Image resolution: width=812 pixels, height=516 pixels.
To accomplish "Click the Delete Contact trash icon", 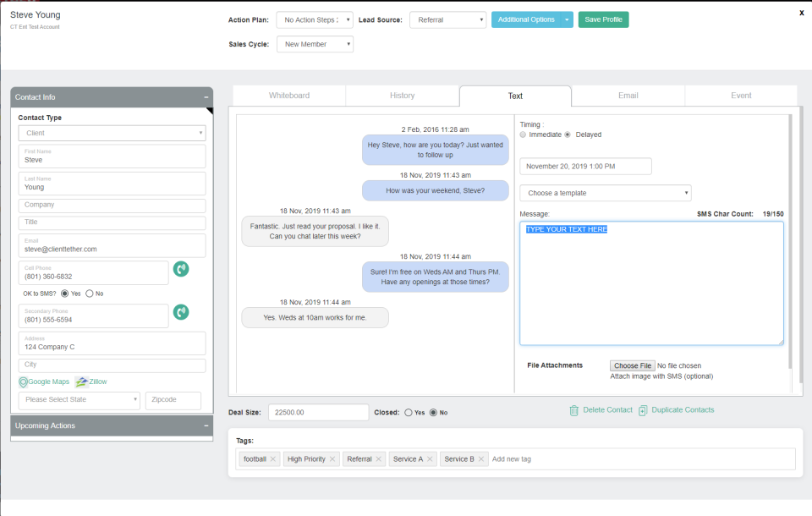I will (x=574, y=409).
